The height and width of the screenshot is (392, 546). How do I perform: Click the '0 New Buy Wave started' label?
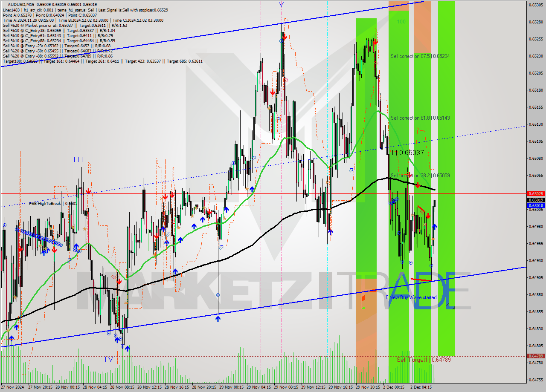click(x=411, y=297)
